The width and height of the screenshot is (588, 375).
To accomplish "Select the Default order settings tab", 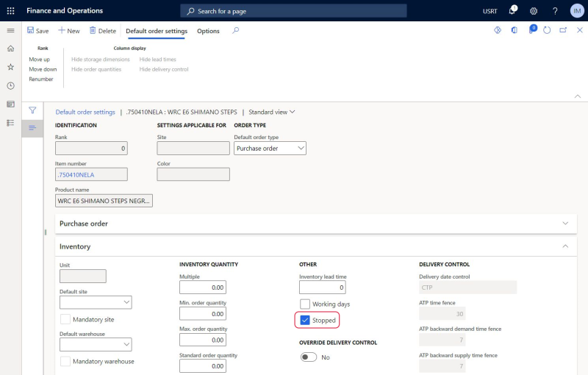I will point(157,31).
